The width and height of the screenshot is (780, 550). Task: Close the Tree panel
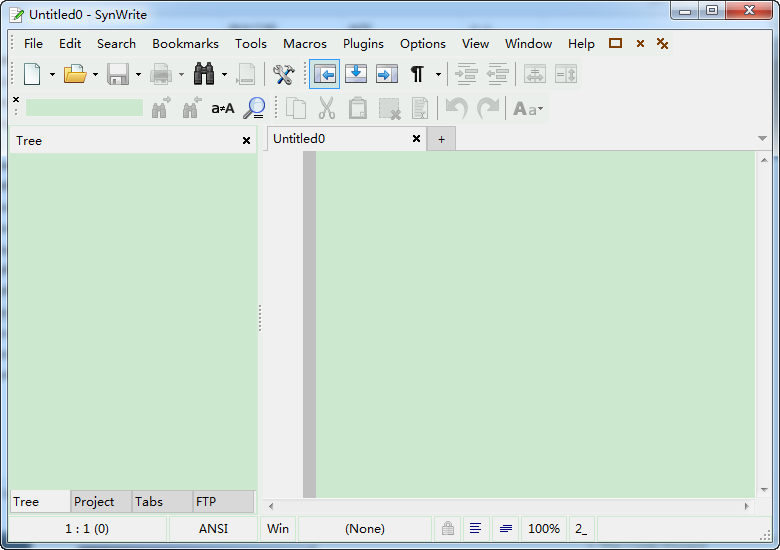coord(246,141)
